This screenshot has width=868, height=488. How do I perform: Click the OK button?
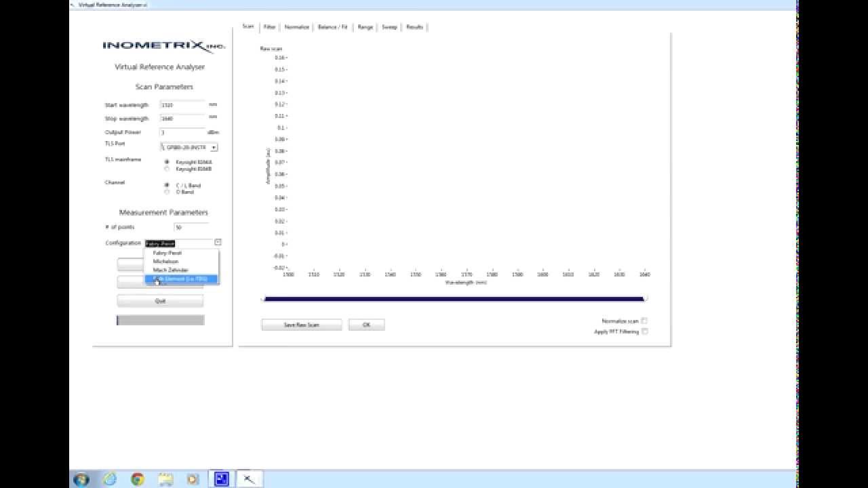click(366, 325)
